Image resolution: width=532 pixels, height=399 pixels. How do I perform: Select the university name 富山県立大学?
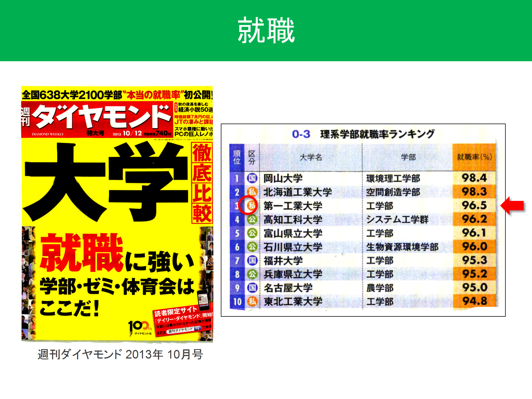[x=293, y=233]
